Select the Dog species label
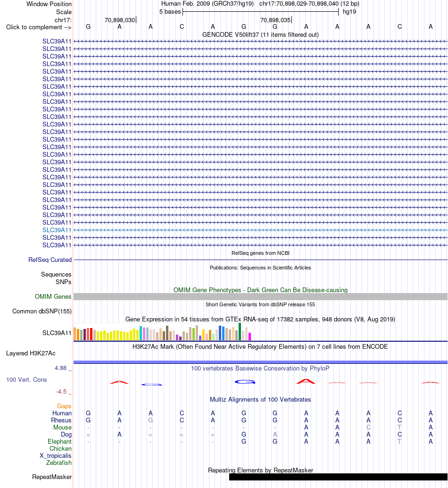This screenshot has height=488, width=448. pyautogui.click(x=66, y=434)
